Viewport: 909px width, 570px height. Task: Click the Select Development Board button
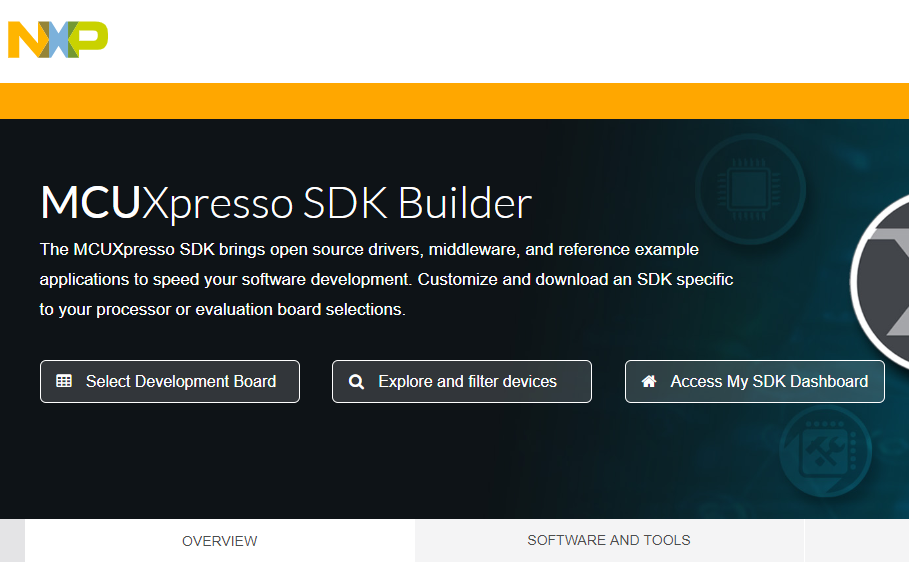pos(170,382)
